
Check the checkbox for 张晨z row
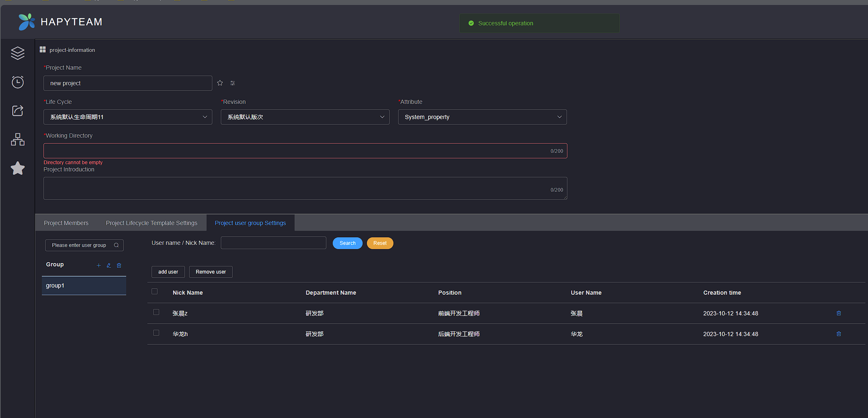coord(156,312)
